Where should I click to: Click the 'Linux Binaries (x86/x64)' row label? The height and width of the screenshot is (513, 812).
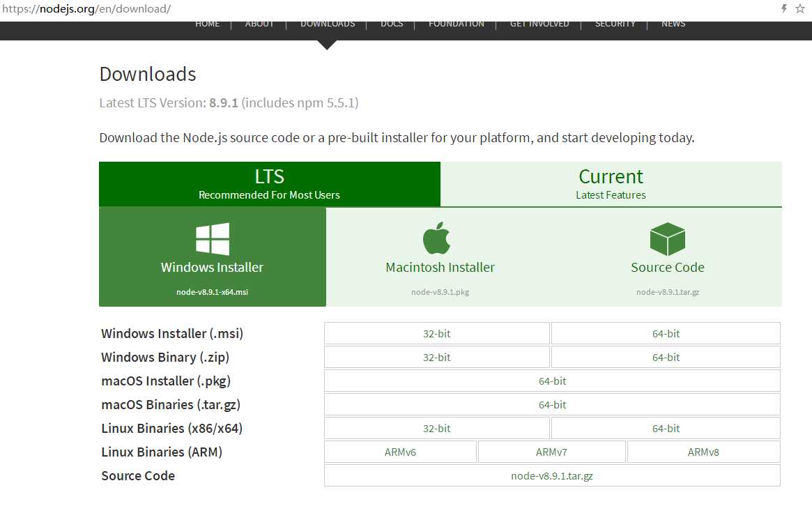pos(172,428)
